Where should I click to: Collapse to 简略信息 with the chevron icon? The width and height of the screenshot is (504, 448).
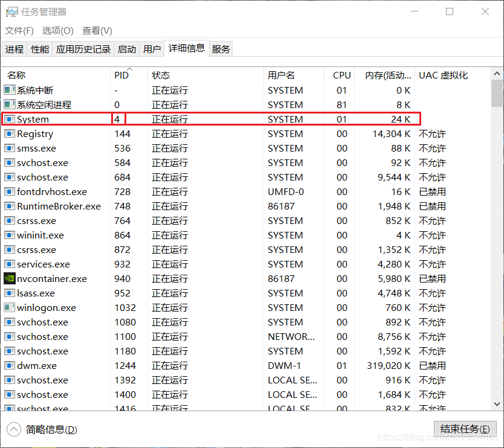point(14,429)
